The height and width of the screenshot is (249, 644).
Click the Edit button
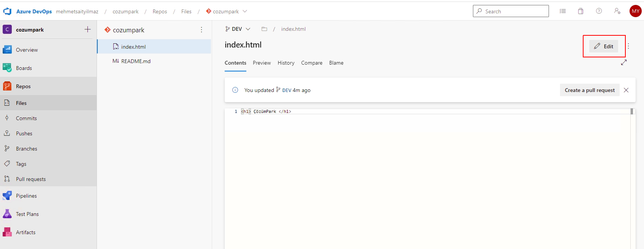point(604,46)
